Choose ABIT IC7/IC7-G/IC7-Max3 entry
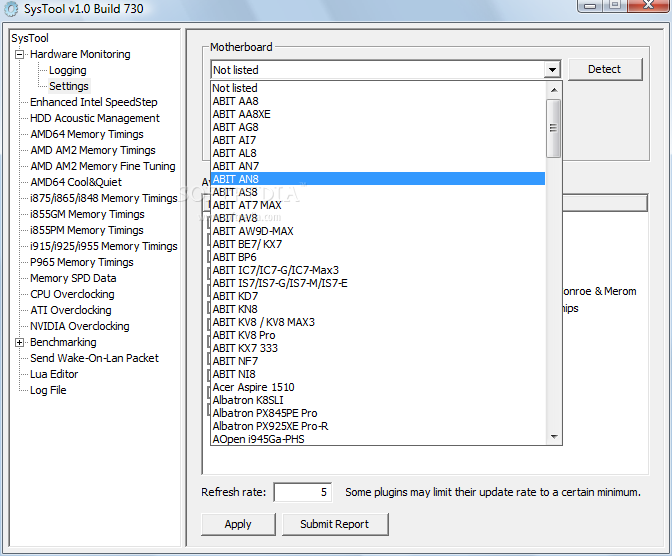 point(378,270)
